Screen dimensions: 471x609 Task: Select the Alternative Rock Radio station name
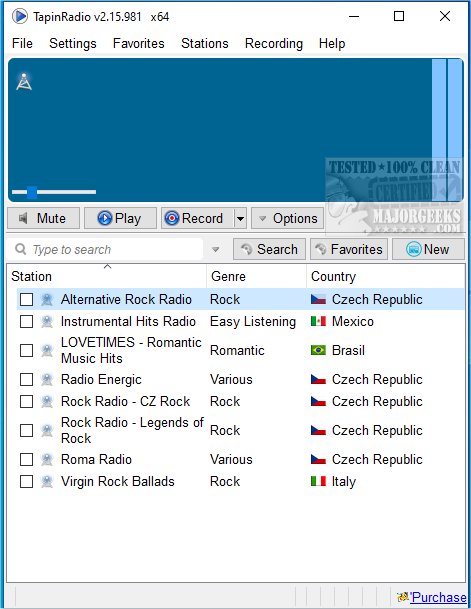(x=126, y=299)
